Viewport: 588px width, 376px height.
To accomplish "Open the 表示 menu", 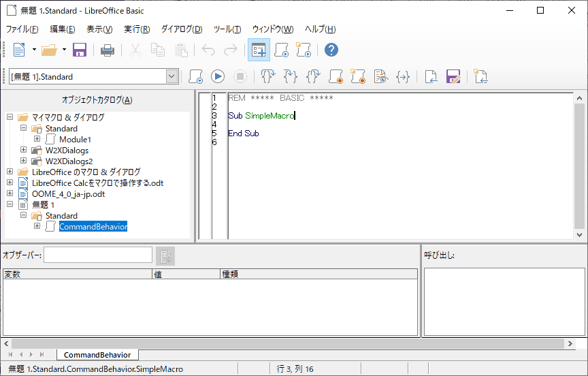I will pos(99,29).
